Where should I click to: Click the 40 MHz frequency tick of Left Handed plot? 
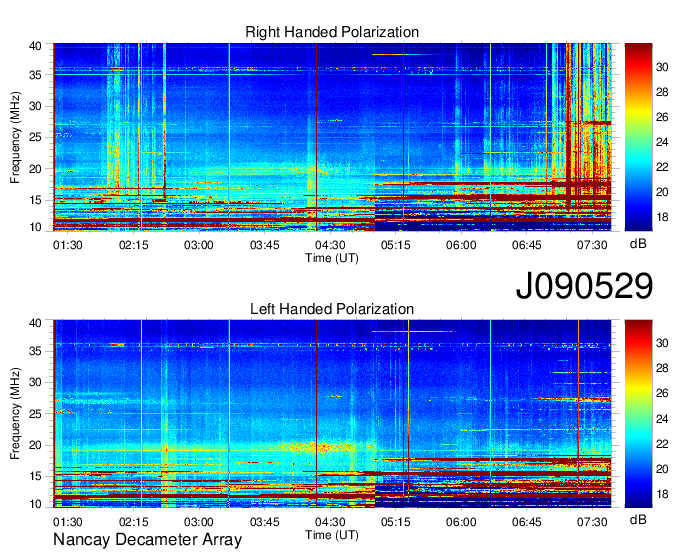35,323
